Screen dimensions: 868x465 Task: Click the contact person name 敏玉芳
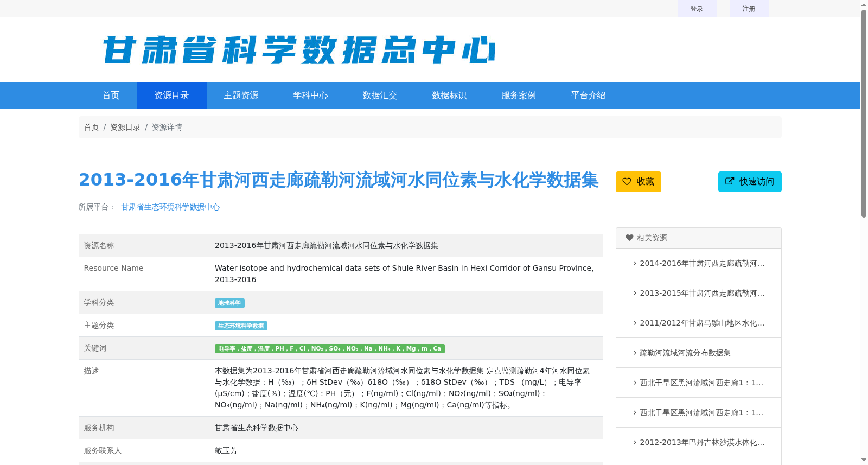click(226, 450)
